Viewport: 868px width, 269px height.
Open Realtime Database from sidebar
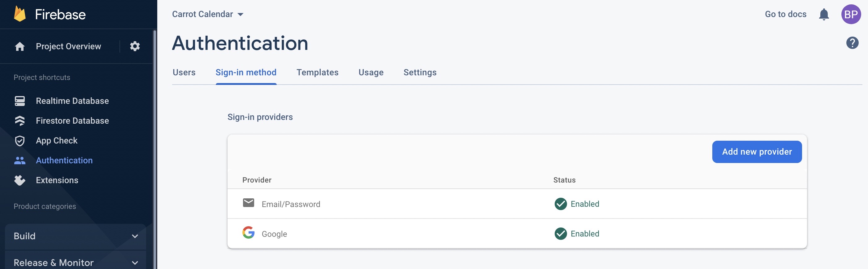tap(72, 101)
